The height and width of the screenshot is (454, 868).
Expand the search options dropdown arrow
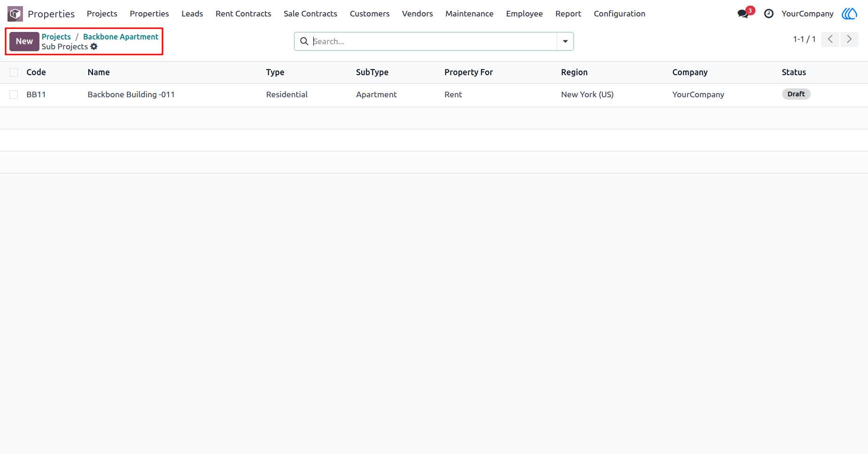(x=565, y=41)
